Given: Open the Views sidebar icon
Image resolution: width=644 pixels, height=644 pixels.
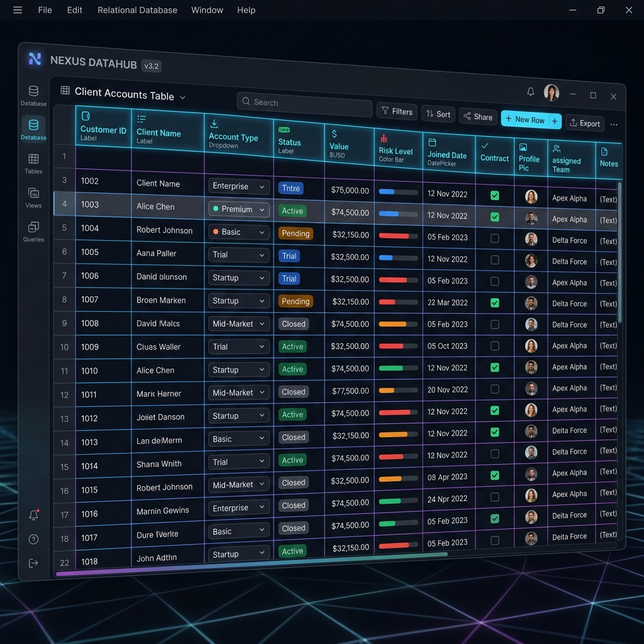Looking at the screenshot, I should [x=33, y=197].
